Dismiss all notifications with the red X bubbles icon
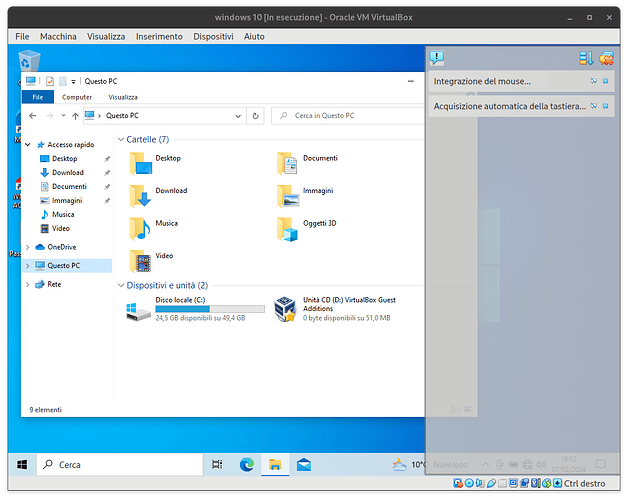The height and width of the screenshot is (500, 628). coord(606,58)
